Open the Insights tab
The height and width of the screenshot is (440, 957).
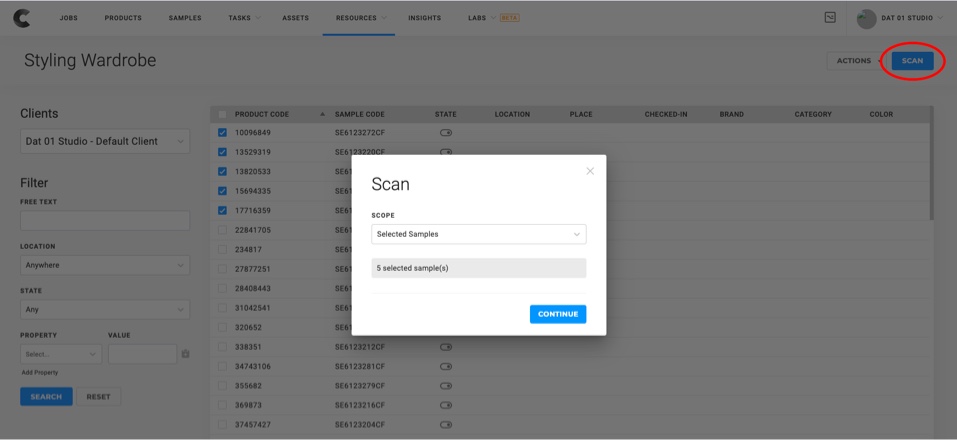point(424,18)
